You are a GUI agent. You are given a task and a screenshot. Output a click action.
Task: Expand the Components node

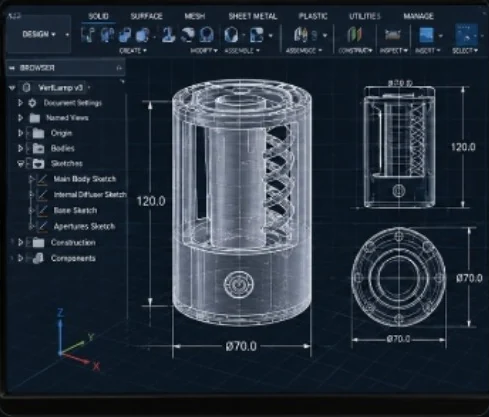[x=20, y=258]
